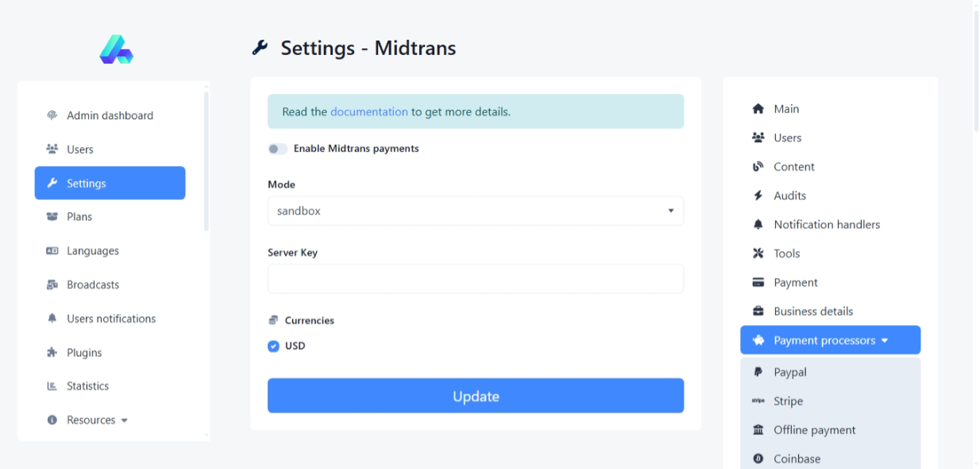Click the Statistics chart icon
This screenshot has height=469, width=980.
pyautogui.click(x=52, y=386)
